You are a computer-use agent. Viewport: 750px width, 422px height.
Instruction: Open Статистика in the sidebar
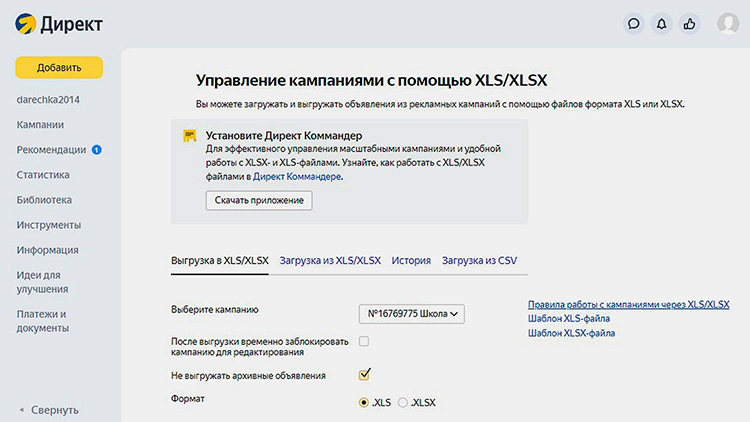[43, 175]
